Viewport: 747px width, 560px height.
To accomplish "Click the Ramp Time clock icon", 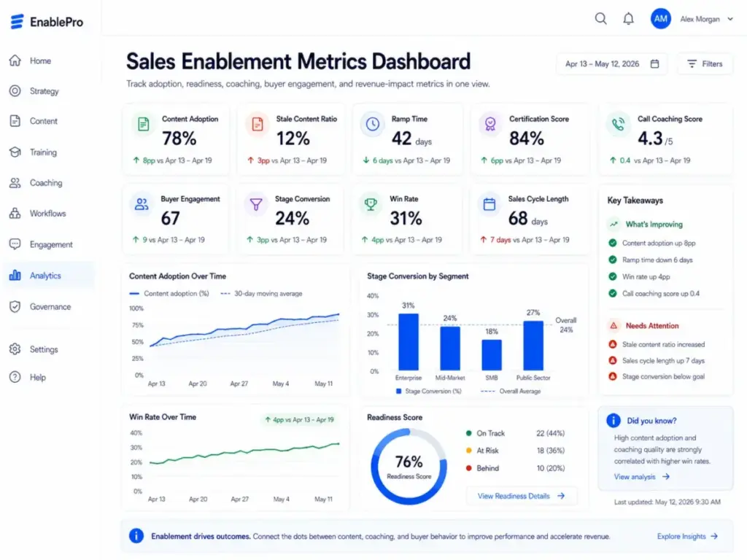I will coord(373,124).
